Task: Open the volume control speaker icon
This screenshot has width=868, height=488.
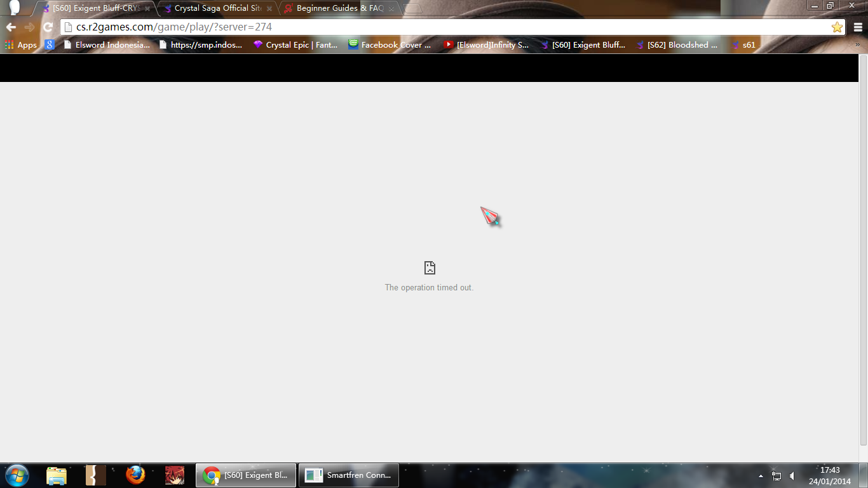Action: (x=792, y=476)
